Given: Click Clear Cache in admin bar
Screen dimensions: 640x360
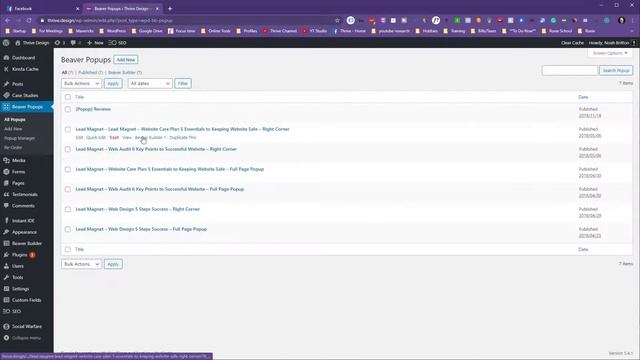Looking at the screenshot, I should (x=572, y=42).
